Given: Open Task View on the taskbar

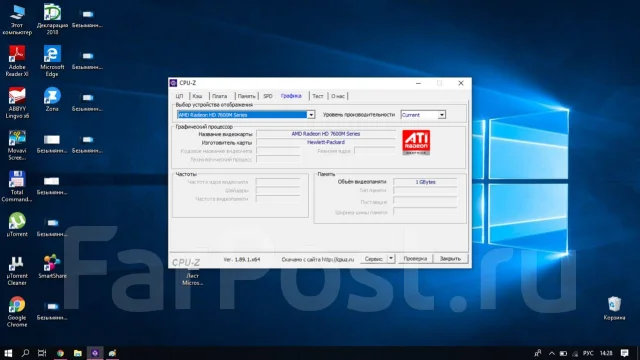Looking at the screenshot, I should [42, 353].
